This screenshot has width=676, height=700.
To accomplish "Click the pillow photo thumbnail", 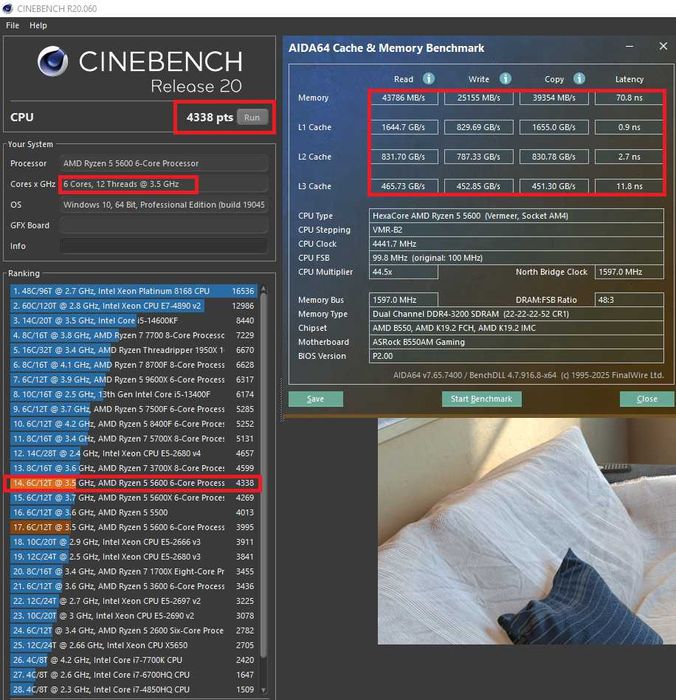I will (527, 531).
